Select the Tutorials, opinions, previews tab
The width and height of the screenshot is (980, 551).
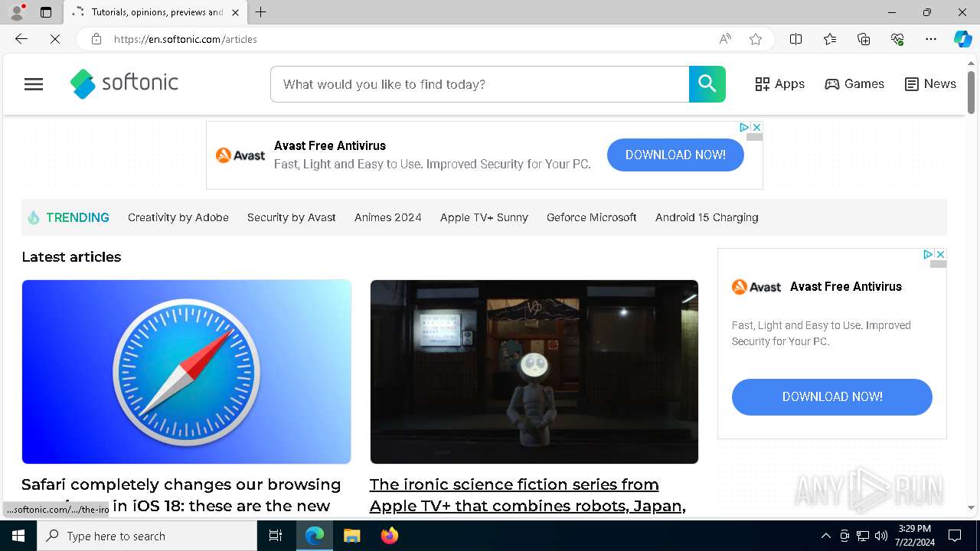[x=155, y=12]
